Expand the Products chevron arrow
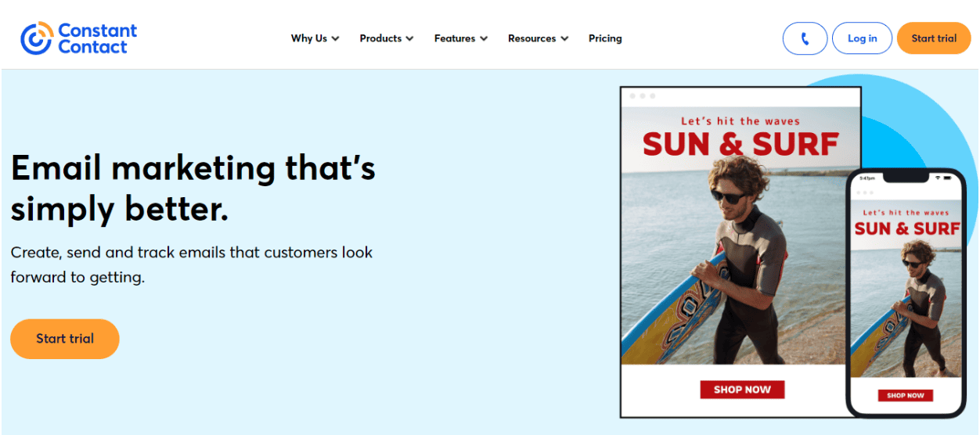 coord(410,38)
